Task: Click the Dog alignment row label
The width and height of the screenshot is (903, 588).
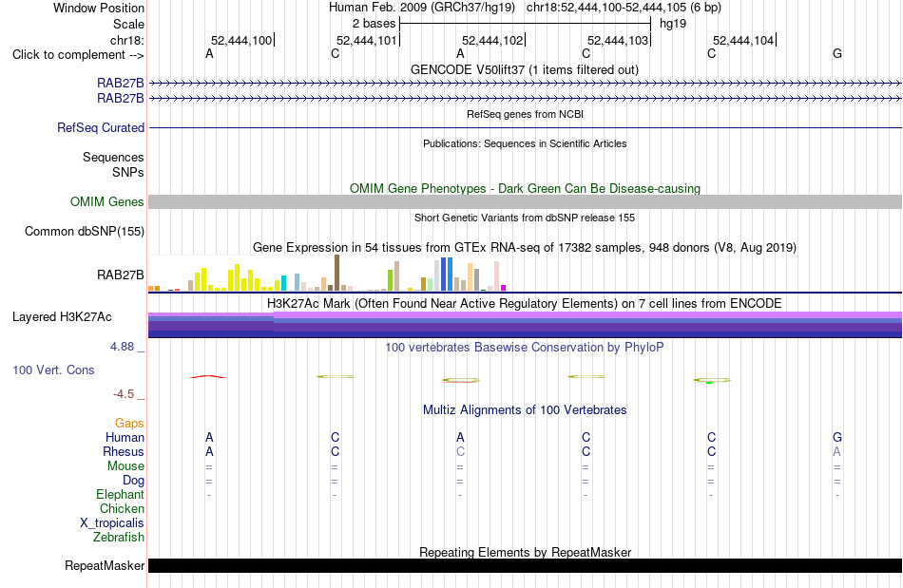Action: pyautogui.click(x=133, y=481)
